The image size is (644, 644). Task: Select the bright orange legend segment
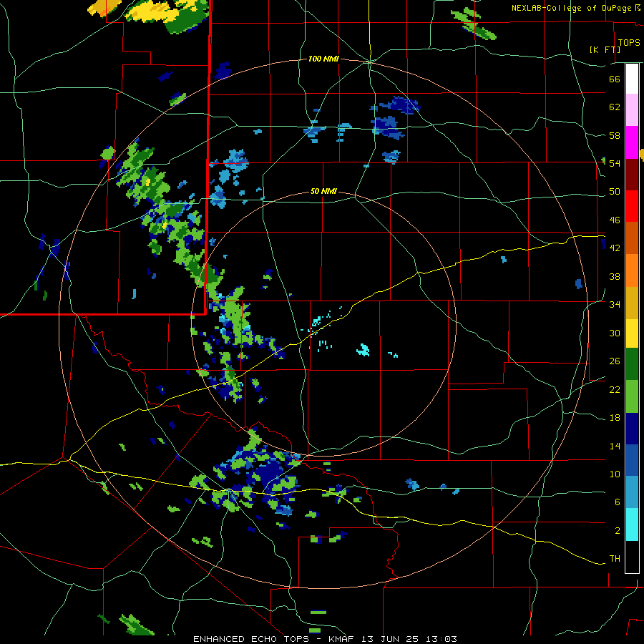[632, 270]
